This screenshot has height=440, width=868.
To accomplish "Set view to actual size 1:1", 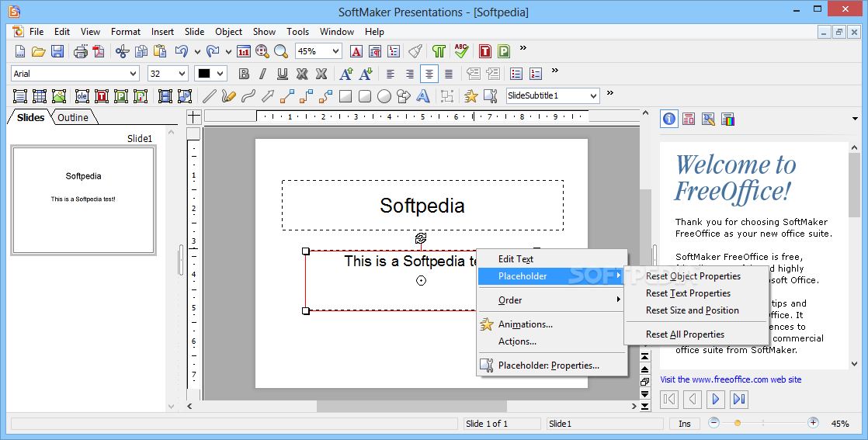I will (x=244, y=51).
